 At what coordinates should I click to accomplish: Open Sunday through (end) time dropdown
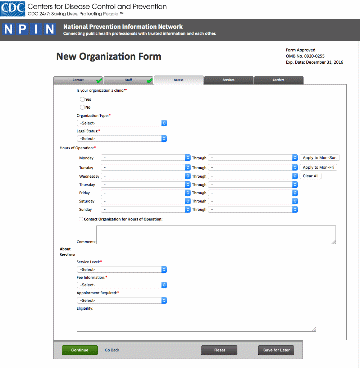[253, 209]
